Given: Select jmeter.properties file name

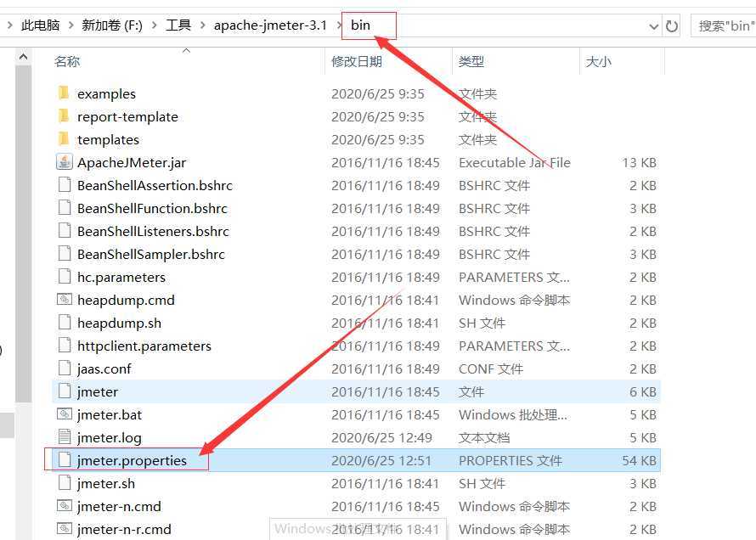Looking at the screenshot, I should (x=132, y=460).
